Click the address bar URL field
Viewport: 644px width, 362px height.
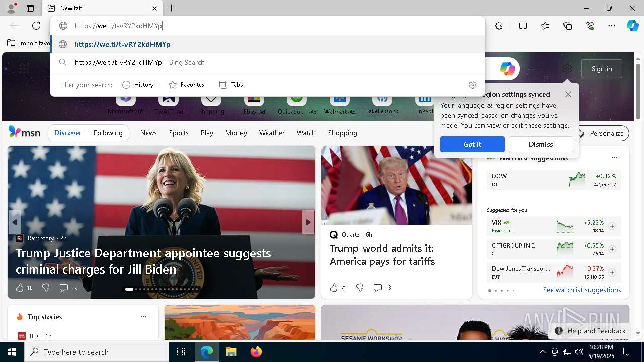click(x=268, y=26)
